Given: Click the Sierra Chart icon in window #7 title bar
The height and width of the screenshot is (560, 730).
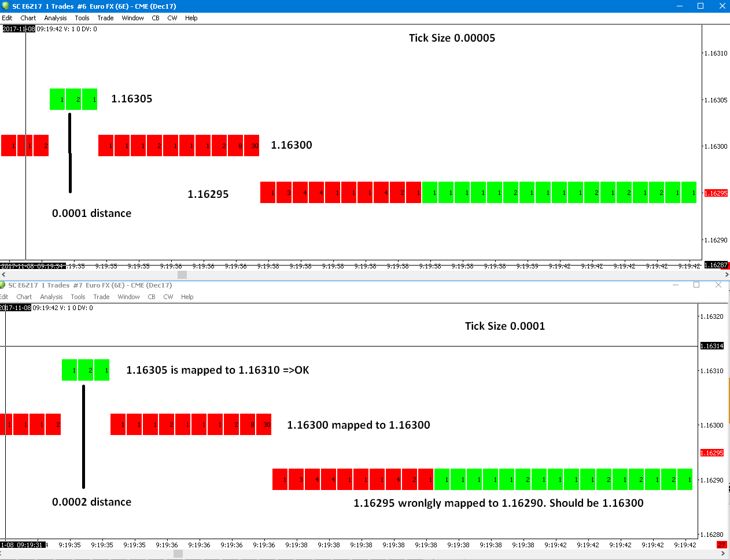Looking at the screenshot, I should tap(2, 285).
